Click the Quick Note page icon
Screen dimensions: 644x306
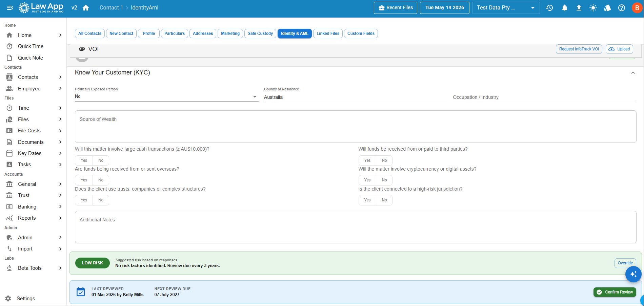click(9, 58)
